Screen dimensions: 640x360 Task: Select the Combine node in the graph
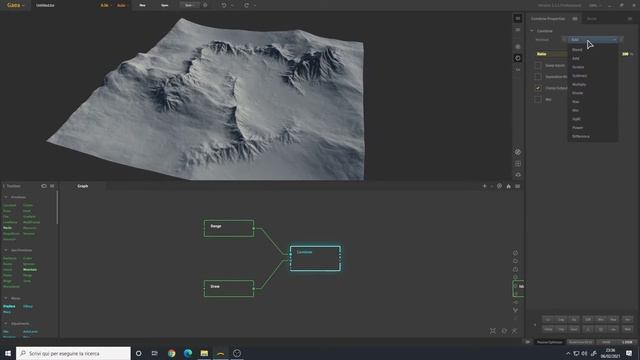point(315,258)
